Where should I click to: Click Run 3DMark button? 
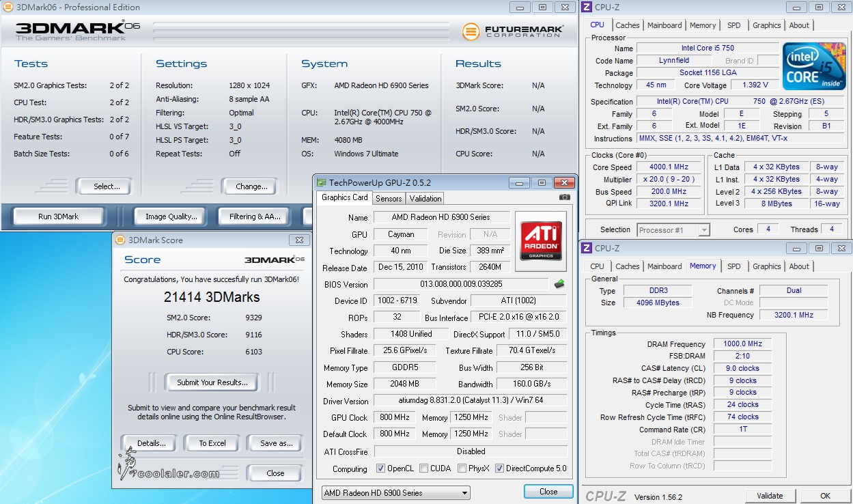click(x=58, y=216)
